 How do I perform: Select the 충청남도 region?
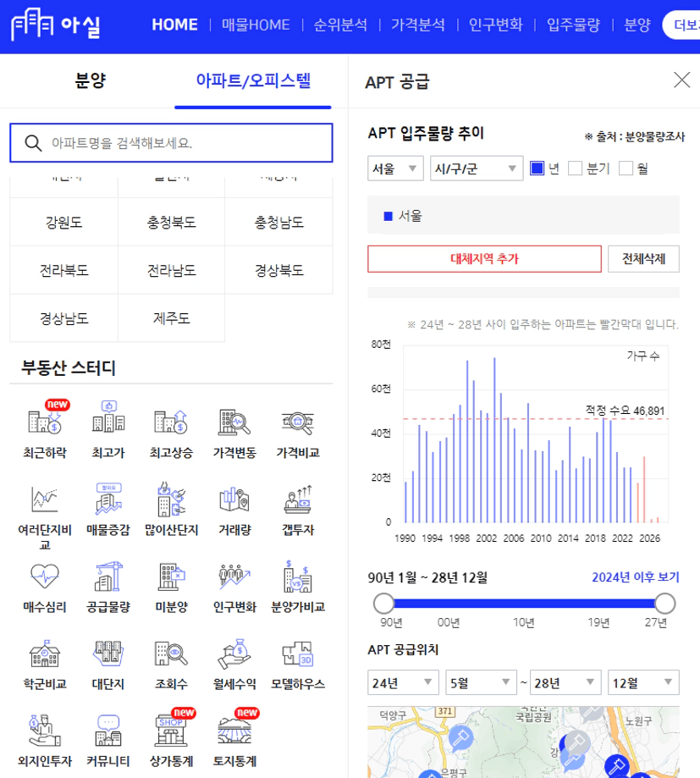[278, 222]
